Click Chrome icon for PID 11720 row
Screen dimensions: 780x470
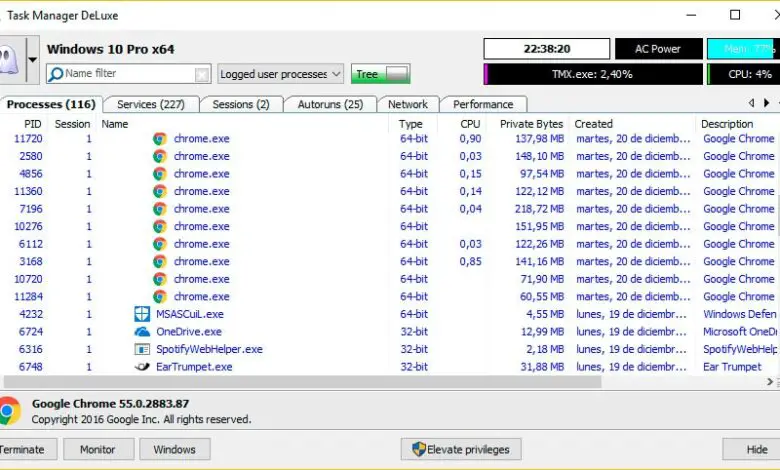pos(160,139)
